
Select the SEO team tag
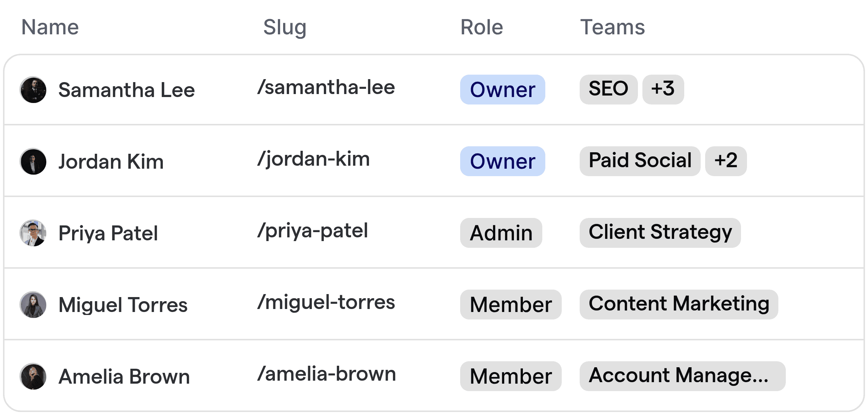[608, 89]
